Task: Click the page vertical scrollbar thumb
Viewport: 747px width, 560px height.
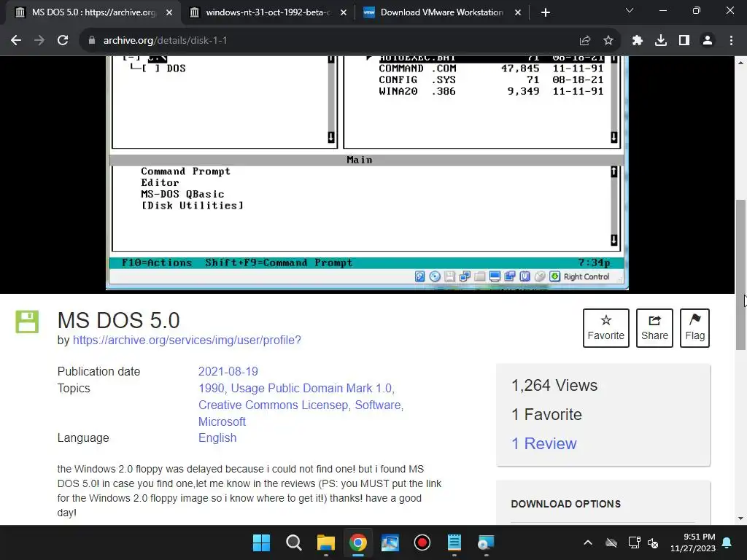Action: pyautogui.click(x=741, y=275)
